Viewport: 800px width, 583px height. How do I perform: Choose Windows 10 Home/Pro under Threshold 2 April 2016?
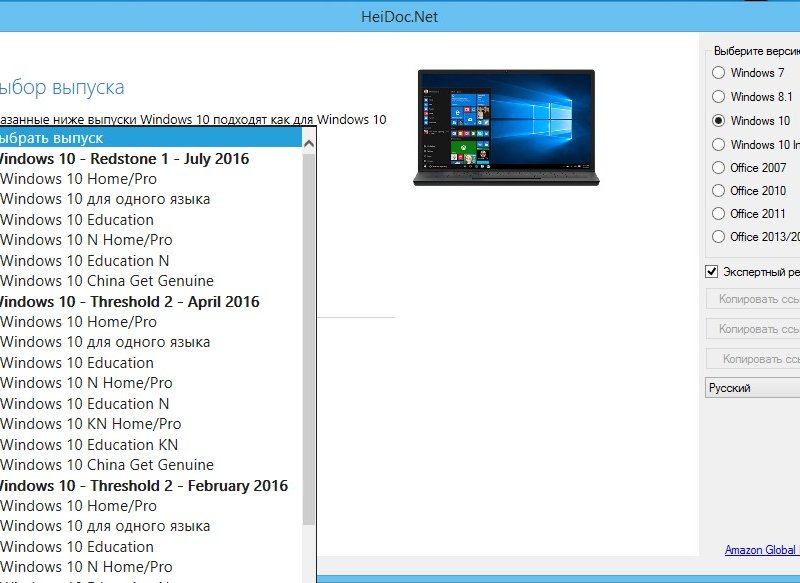[x=151, y=322]
